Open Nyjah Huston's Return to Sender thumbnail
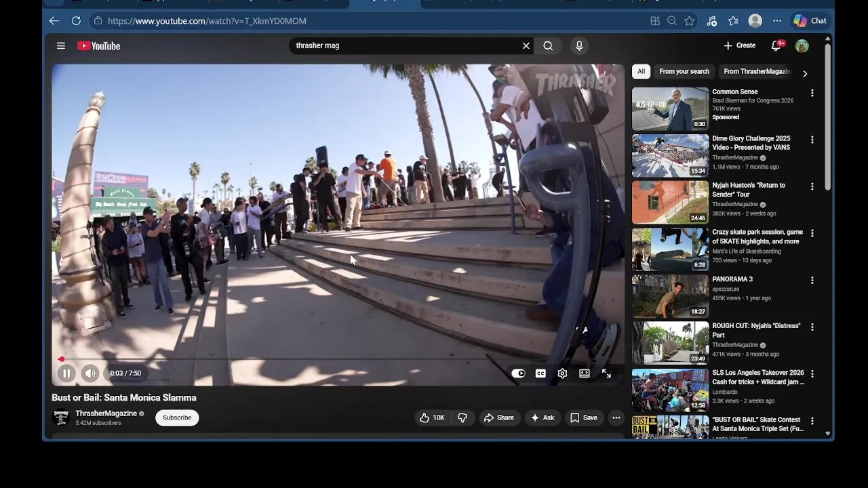 click(670, 202)
